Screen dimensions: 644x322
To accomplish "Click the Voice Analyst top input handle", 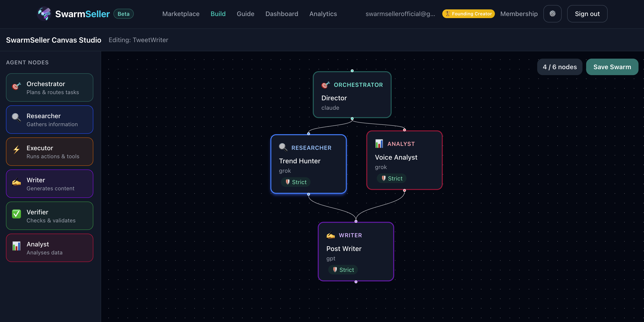I will (x=405, y=130).
